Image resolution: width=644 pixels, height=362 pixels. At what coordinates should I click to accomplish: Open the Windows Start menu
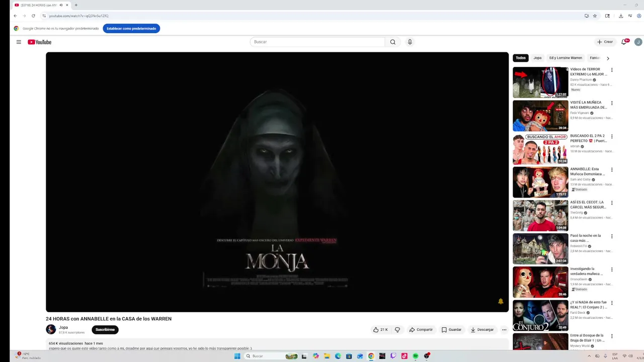237,356
